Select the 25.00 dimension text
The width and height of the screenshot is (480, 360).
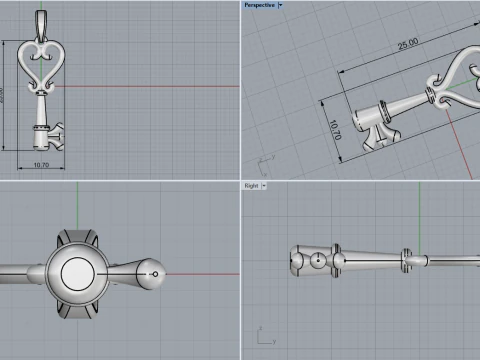click(408, 44)
